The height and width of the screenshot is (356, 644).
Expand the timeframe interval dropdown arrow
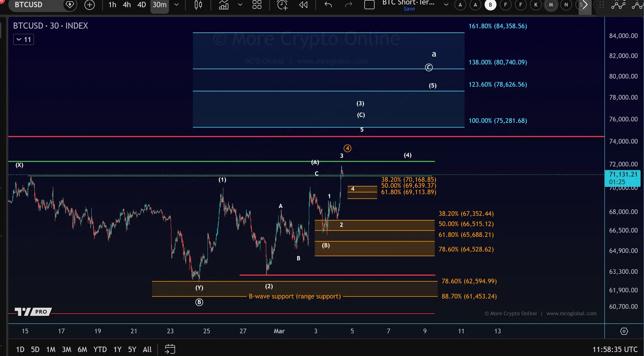tap(176, 5)
